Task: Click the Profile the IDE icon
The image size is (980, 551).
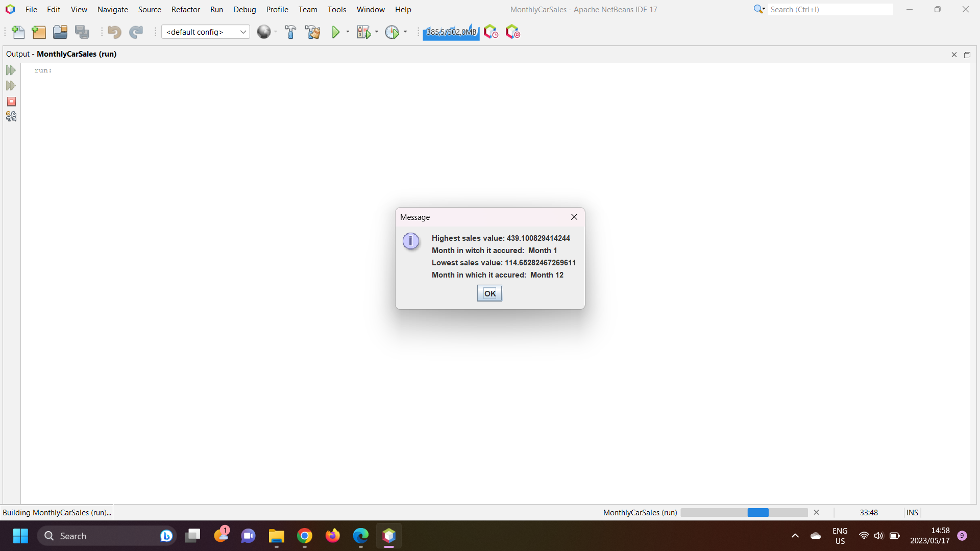Action: point(491,32)
